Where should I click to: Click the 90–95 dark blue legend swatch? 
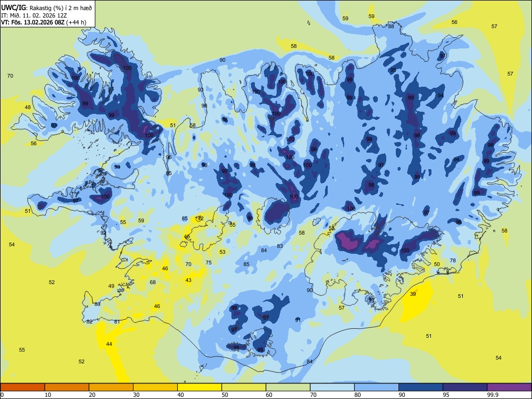[x=421, y=387]
